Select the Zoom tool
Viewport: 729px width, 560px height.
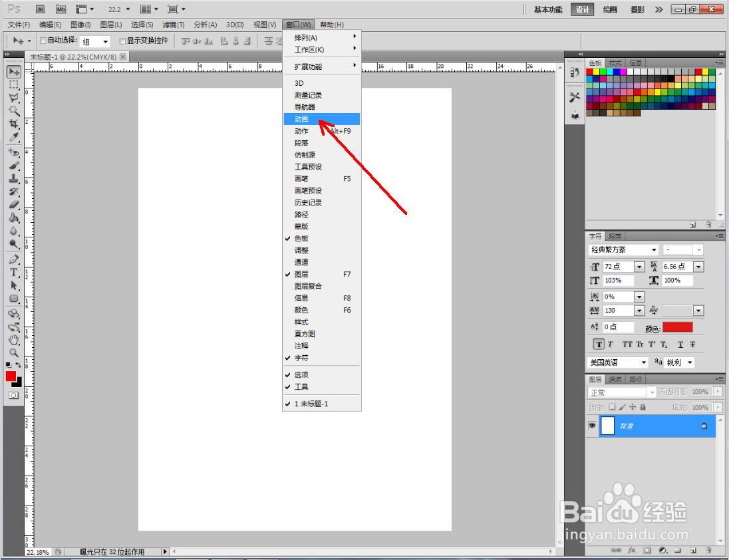14,352
